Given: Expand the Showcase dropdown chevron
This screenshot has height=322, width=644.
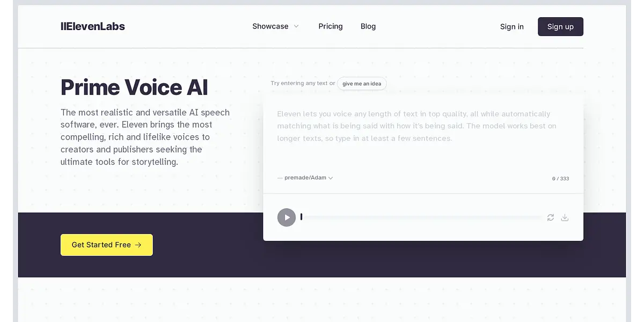Looking at the screenshot, I should pyautogui.click(x=296, y=26).
